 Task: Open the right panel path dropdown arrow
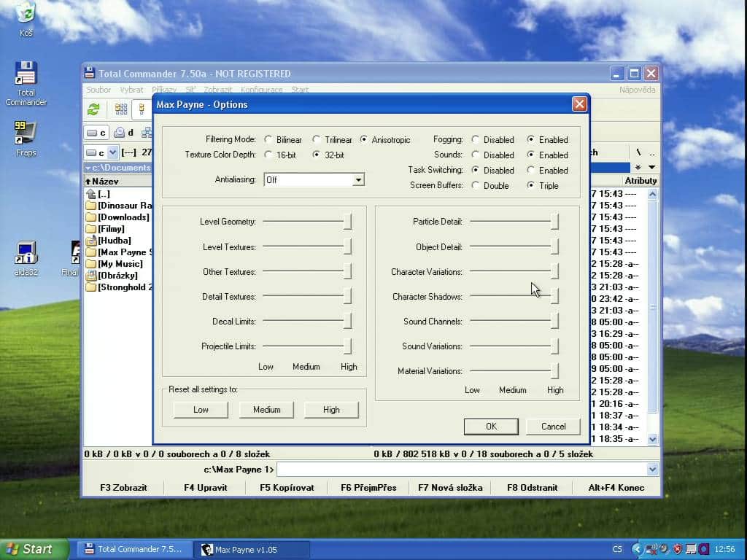[x=651, y=167]
